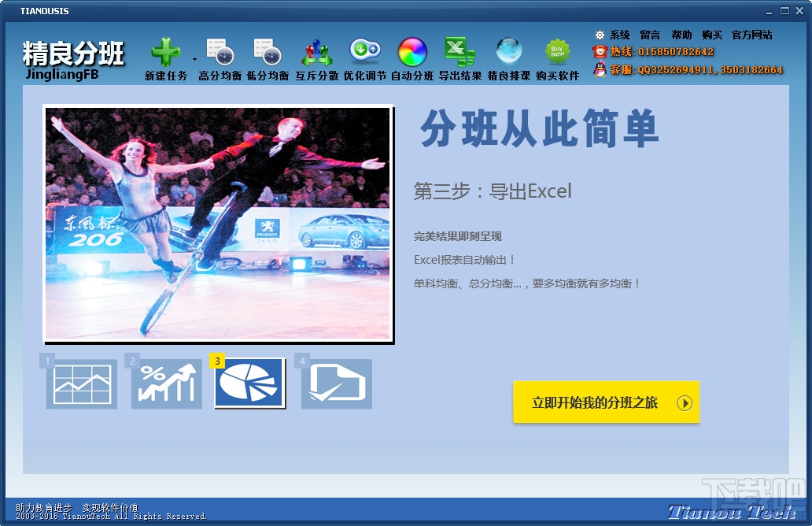Select step 4 document check thumbnail

click(336, 383)
